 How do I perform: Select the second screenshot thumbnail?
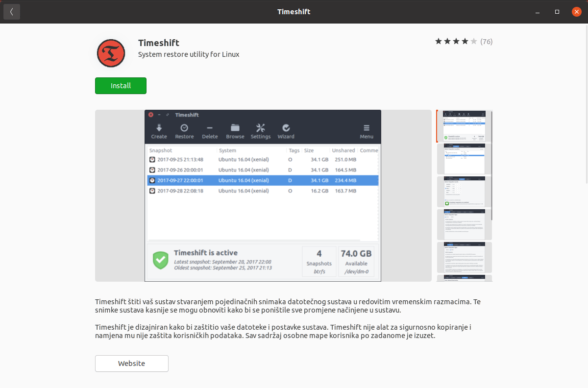(x=464, y=159)
